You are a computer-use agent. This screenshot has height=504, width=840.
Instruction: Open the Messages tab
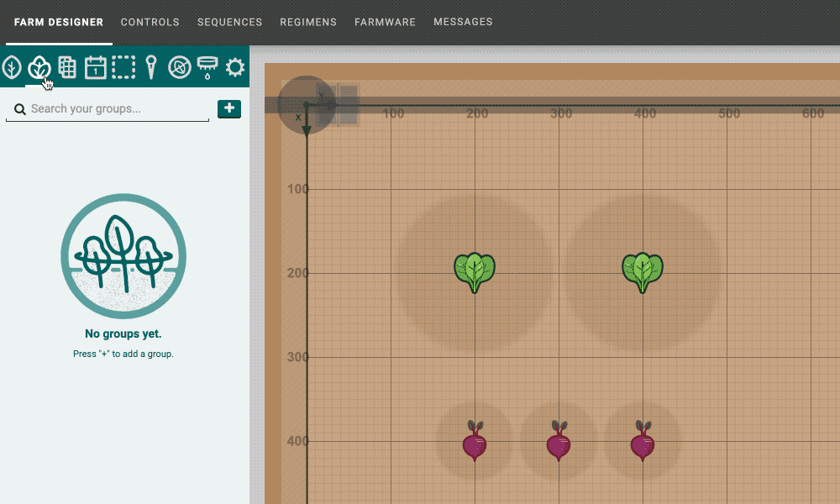click(463, 22)
